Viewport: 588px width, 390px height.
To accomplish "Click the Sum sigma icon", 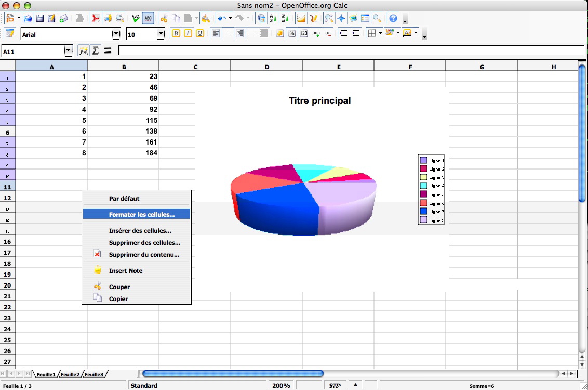I will [96, 50].
